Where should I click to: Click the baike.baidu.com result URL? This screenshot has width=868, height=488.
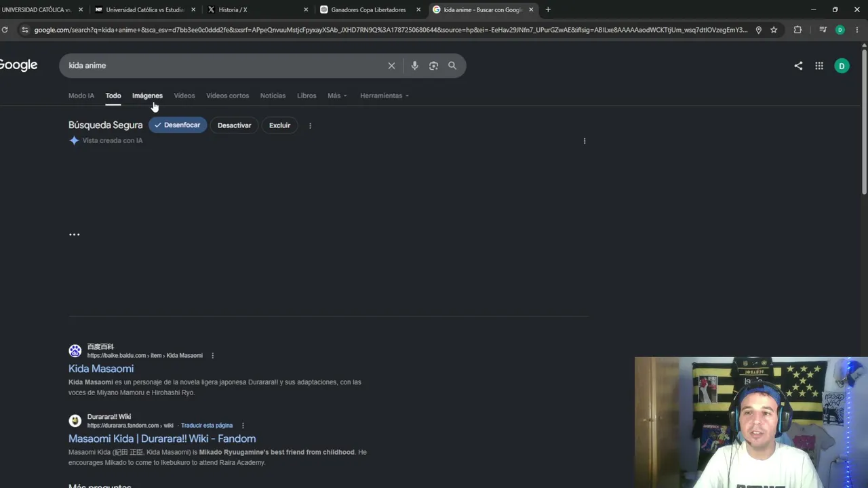point(145,356)
